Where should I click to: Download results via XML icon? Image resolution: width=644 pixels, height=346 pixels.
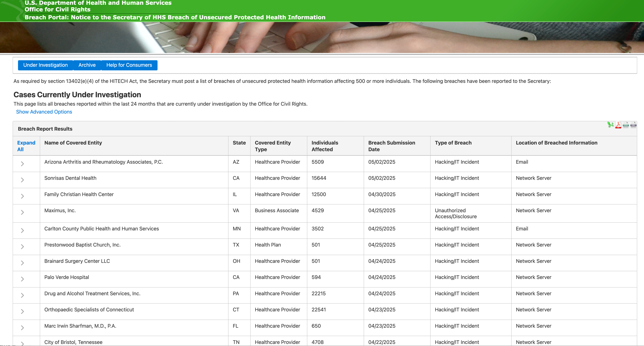tap(633, 125)
